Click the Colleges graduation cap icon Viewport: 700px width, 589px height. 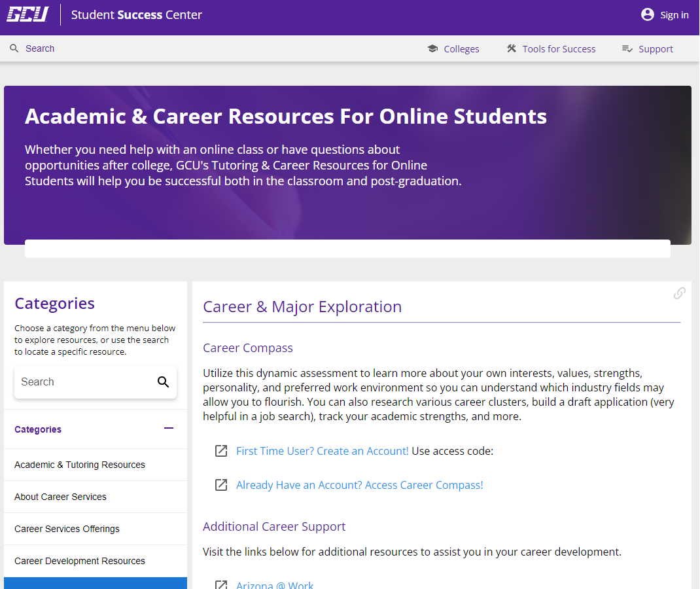point(432,48)
